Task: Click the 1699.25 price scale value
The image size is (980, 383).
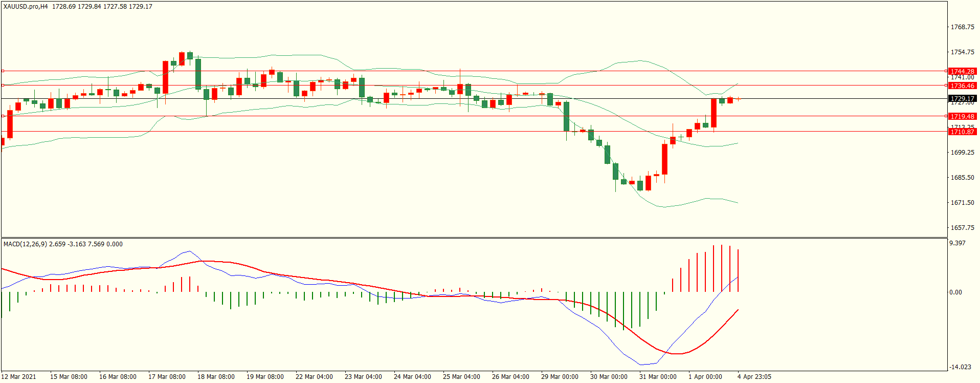Action: (x=962, y=153)
